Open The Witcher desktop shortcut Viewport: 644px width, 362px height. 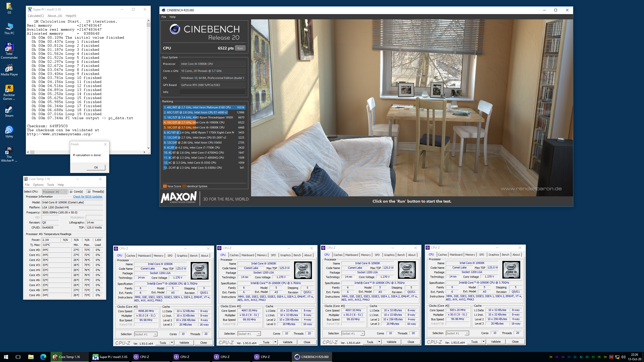[x=9, y=154]
